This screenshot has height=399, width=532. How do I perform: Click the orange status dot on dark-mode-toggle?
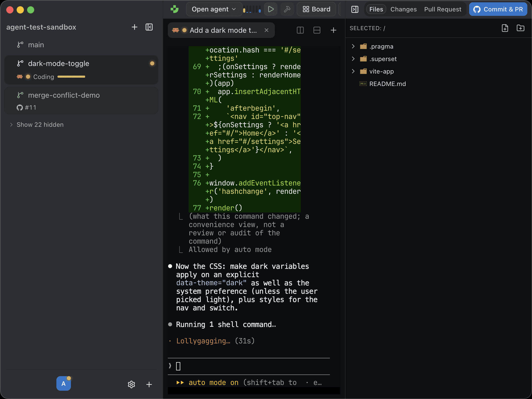coord(152,63)
